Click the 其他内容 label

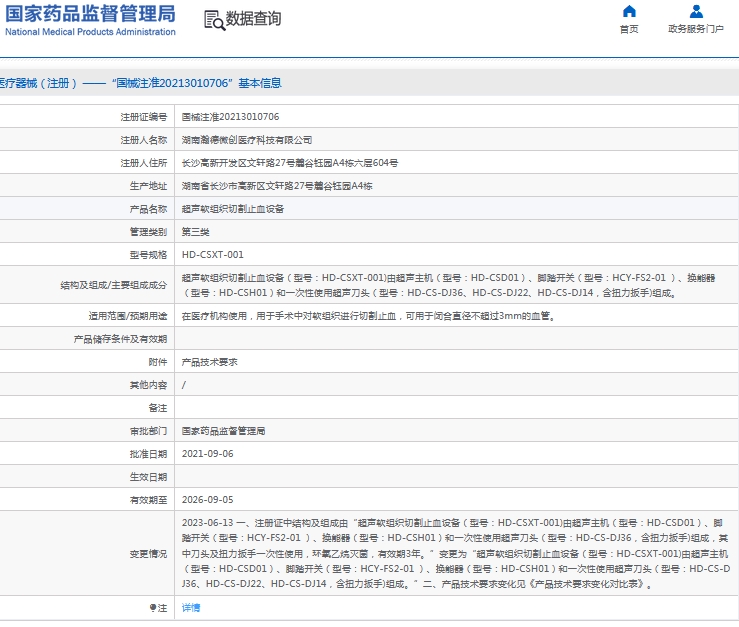(148, 385)
